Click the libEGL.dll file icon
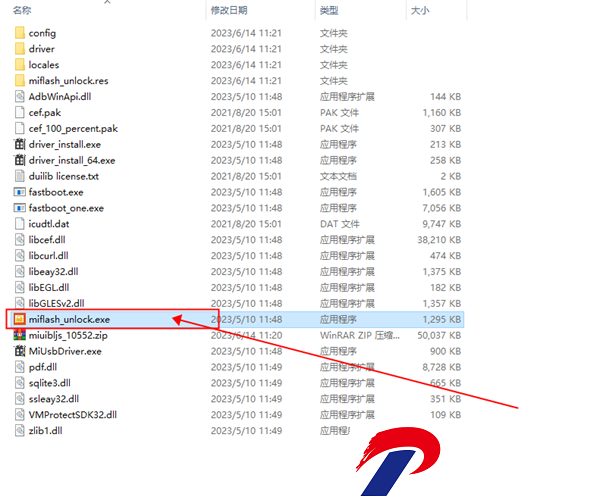600x503 pixels. click(20, 287)
